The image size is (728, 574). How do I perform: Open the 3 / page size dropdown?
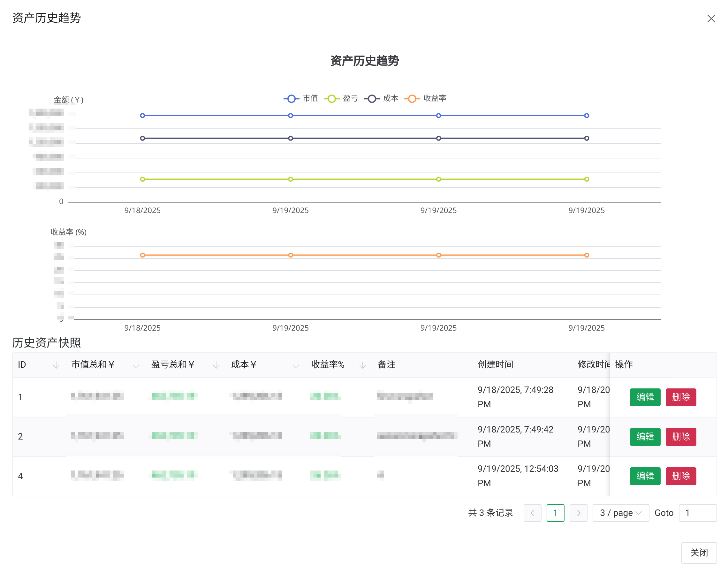[x=620, y=513]
